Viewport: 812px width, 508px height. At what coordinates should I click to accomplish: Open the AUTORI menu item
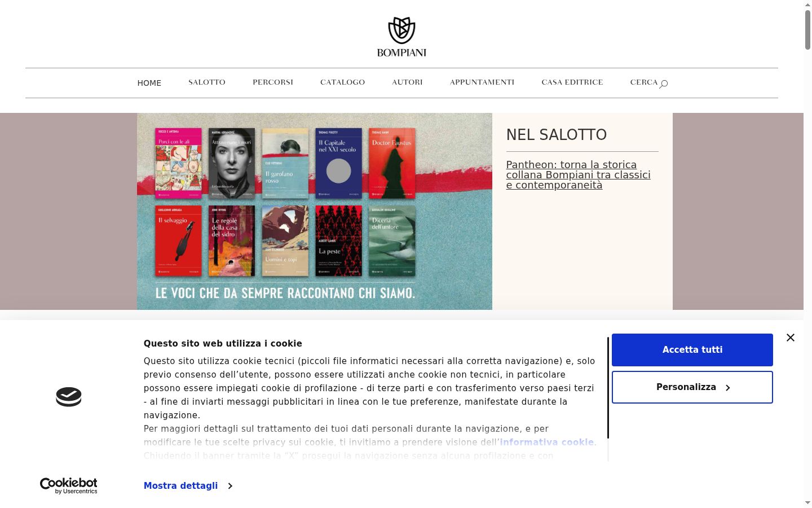407,82
